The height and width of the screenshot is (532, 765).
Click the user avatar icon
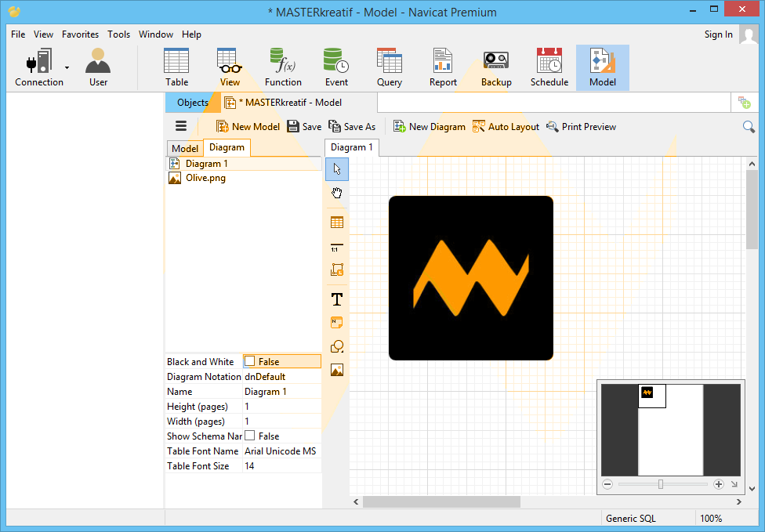pyautogui.click(x=749, y=34)
